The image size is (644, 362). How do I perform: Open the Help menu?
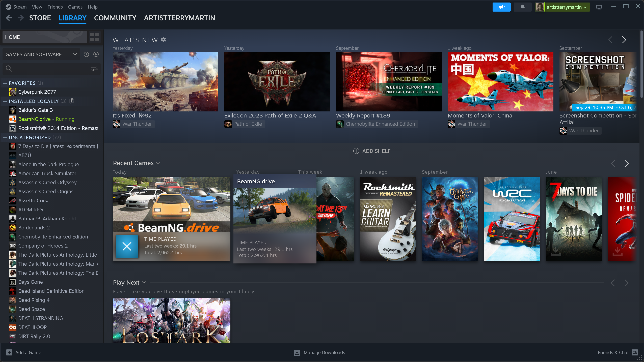click(x=93, y=7)
